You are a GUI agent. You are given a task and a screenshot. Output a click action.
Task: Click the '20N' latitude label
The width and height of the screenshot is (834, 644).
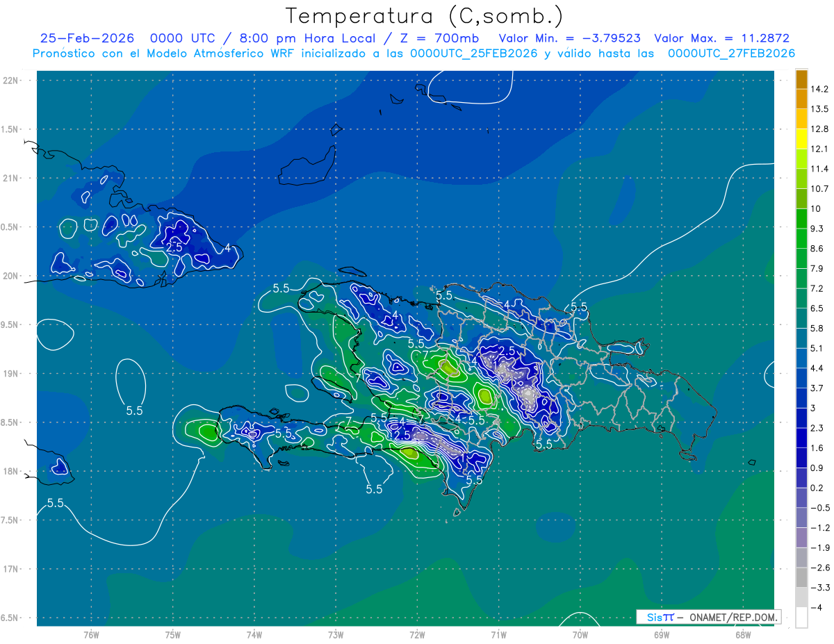pyautogui.click(x=11, y=276)
